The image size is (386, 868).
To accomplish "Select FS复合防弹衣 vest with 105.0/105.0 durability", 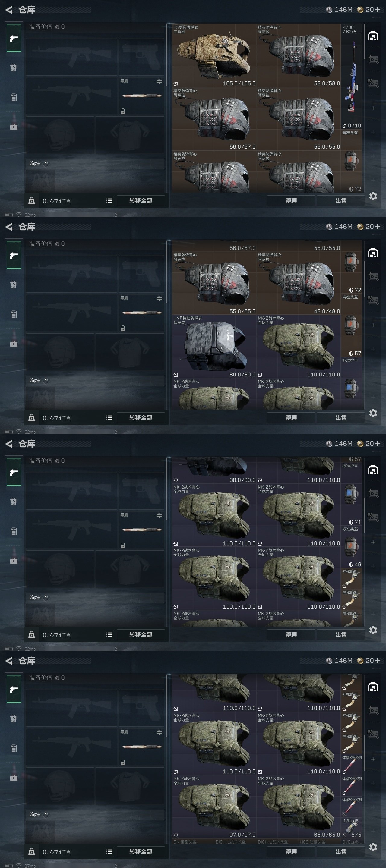I will coord(214,55).
